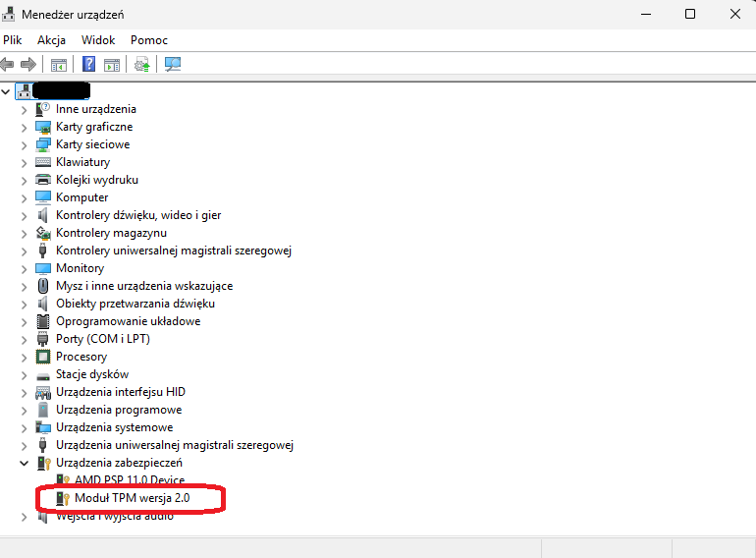
Task: Expand the Karty graficzne category
Action: (x=25, y=127)
